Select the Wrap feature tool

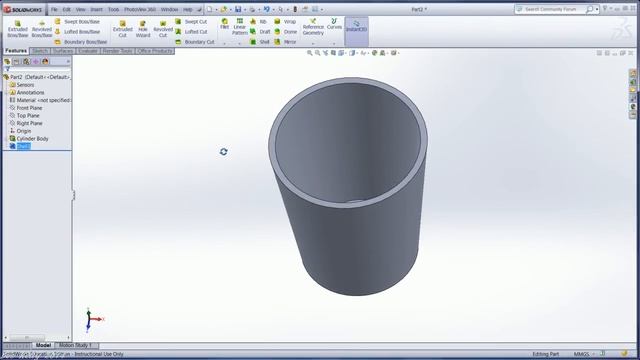tap(285, 22)
